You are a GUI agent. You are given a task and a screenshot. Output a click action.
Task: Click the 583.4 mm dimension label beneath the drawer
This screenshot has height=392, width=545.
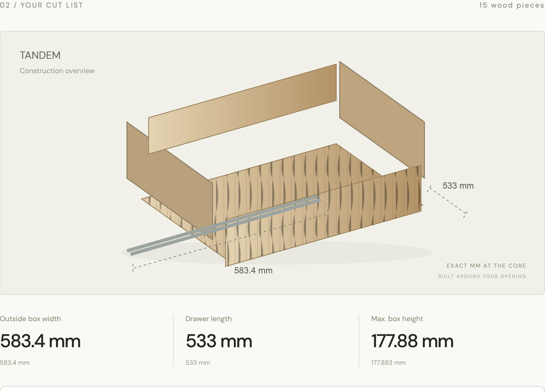pos(253,270)
